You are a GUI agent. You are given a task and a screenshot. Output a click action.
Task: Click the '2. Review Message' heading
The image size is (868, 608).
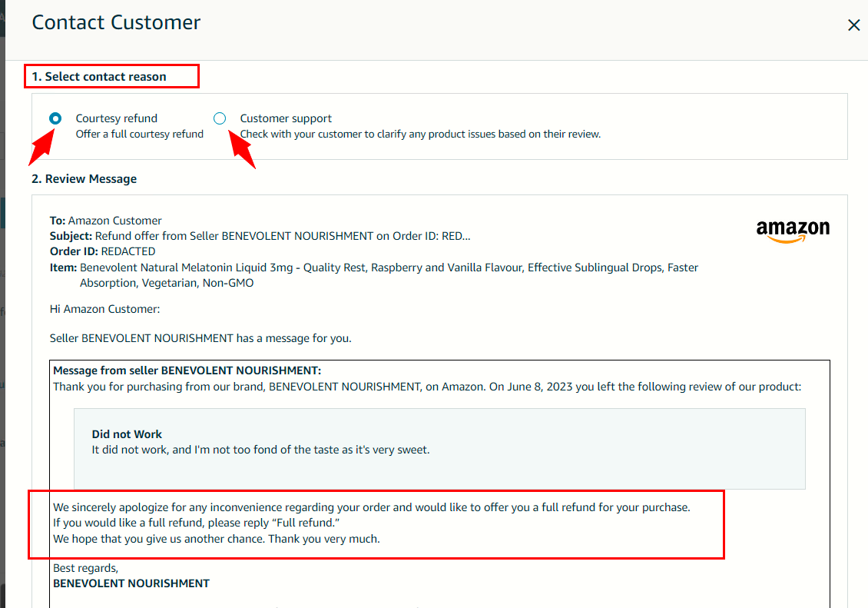[x=84, y=179]
